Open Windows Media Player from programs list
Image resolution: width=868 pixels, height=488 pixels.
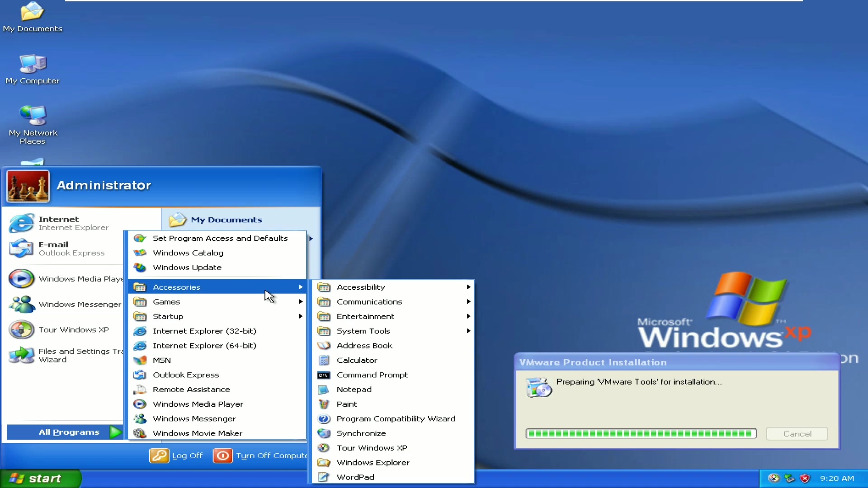tap(217, 404)
